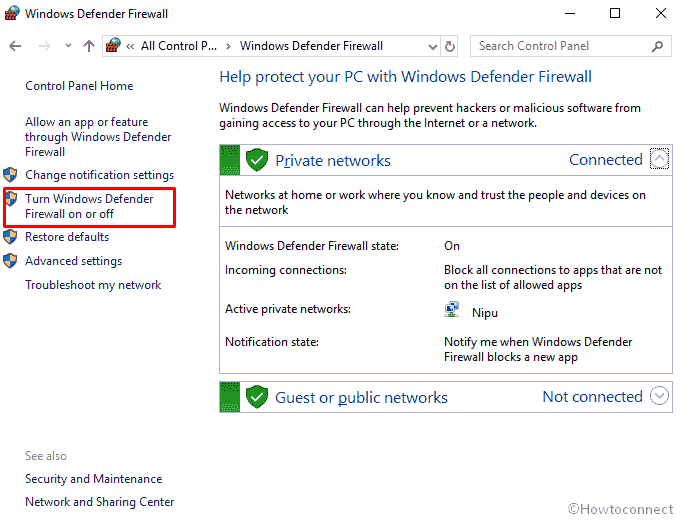682x523 pixels.
Task: Click the Guest or public networks shield icon
Action: click(x=257, y=396)
